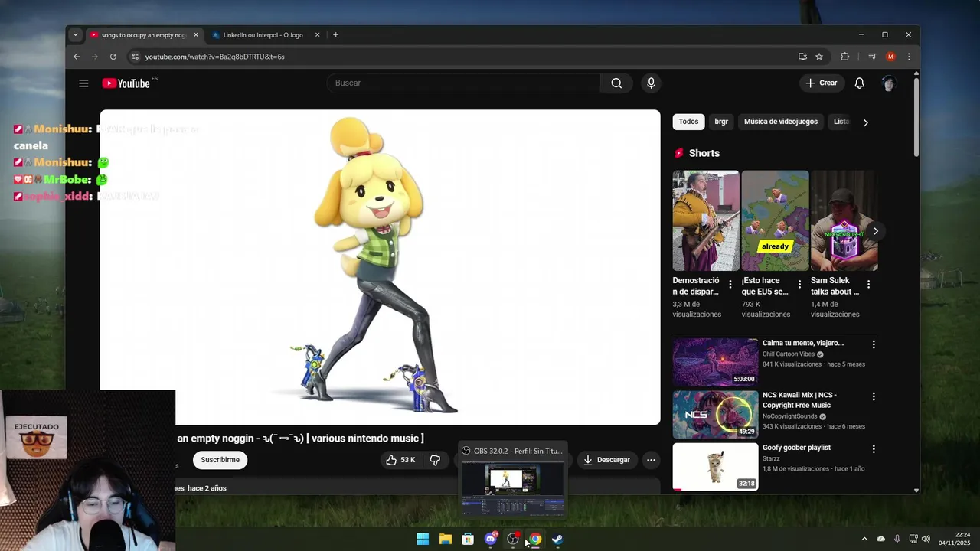View site information icon beside the URL
The image size is (980, 551).
tap(135, 57)
